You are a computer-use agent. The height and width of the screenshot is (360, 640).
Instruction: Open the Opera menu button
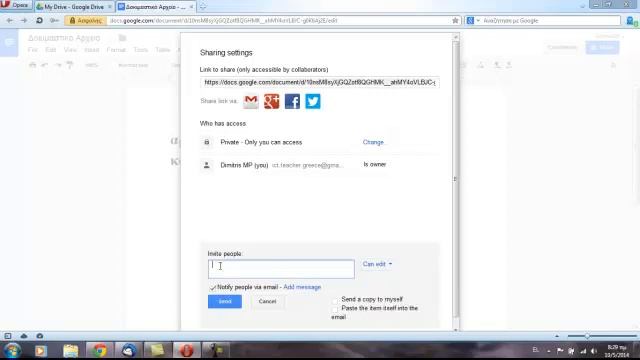click(x=16, y=5)
